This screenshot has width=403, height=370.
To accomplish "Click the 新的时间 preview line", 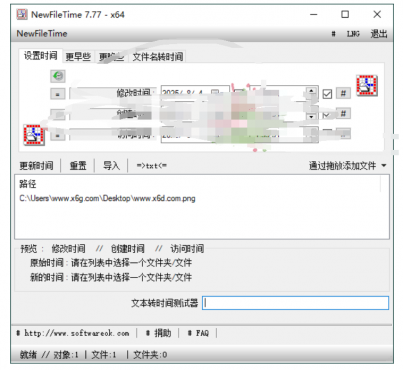I will pyautogui.click(x=111, y=277).
